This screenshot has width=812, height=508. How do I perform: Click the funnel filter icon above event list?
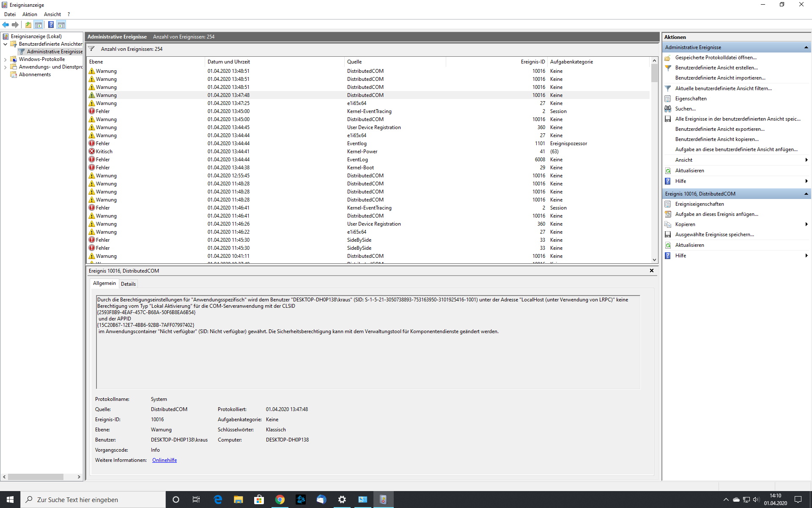91,49
